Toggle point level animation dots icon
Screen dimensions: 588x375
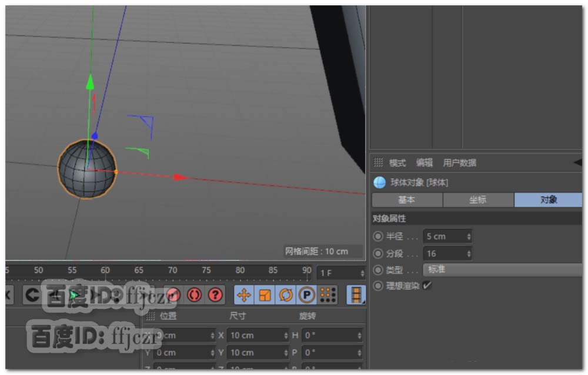pyautogui.click(x=328, y=295)
